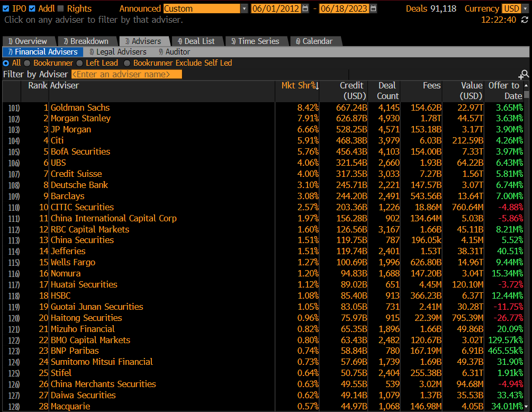The width and height of the screenshot is (532, 412).
Task: Filter by adviser Macquarie
Action: pos(70,406)
